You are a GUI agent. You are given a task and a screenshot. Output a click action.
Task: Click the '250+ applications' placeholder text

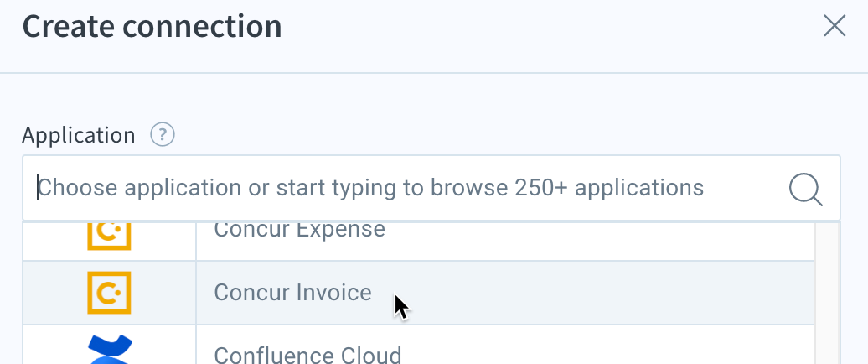click(609, 188)
